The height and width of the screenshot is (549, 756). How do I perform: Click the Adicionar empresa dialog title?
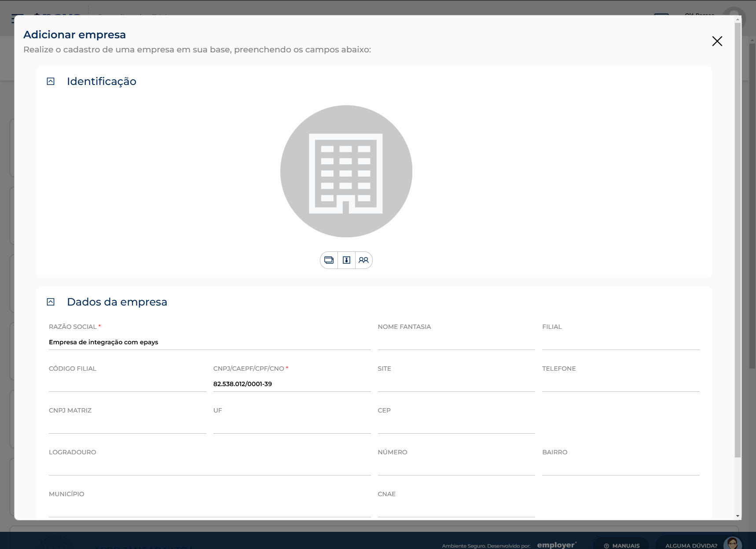[74, 35]
